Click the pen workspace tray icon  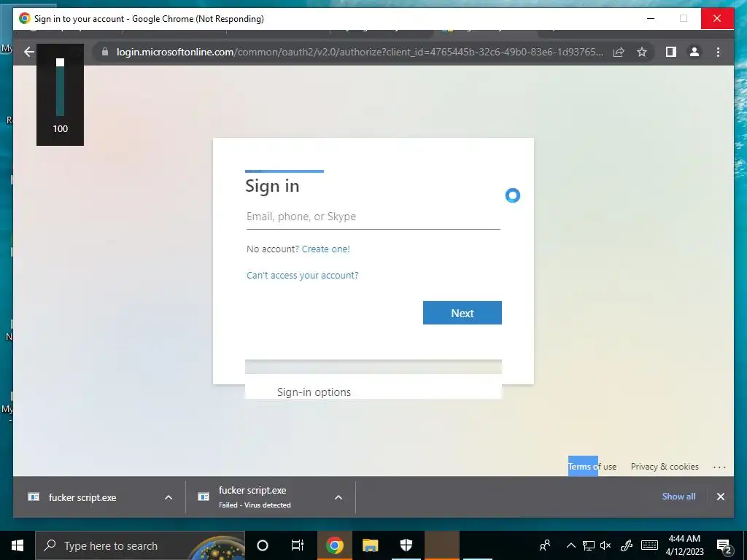coord(626,545)
